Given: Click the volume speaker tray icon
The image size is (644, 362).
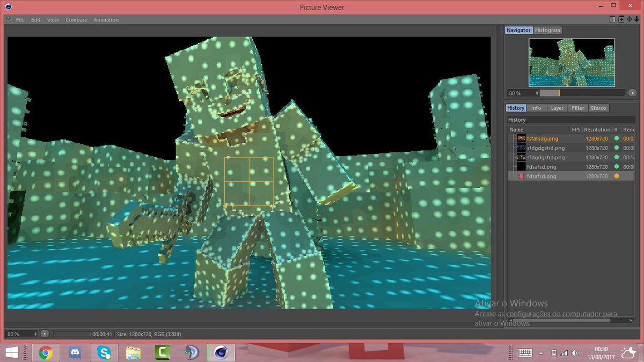Looking at the screenshot, I should [x=575, y=353].
